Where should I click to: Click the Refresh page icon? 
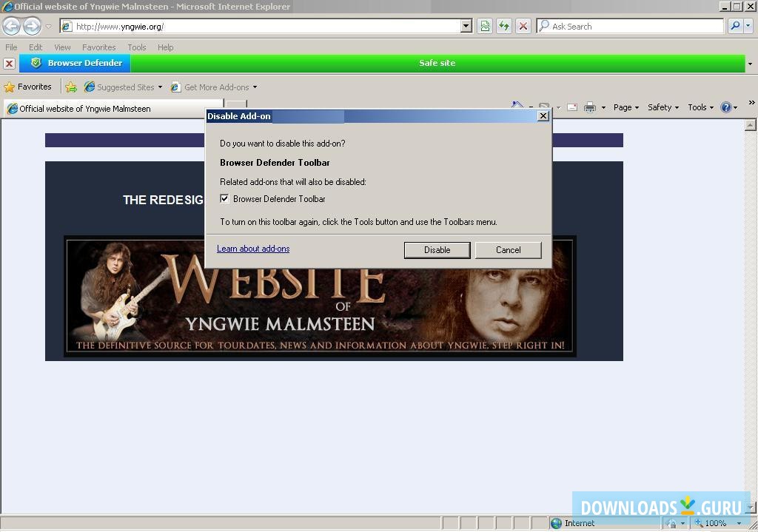click(x=503, y=26)
